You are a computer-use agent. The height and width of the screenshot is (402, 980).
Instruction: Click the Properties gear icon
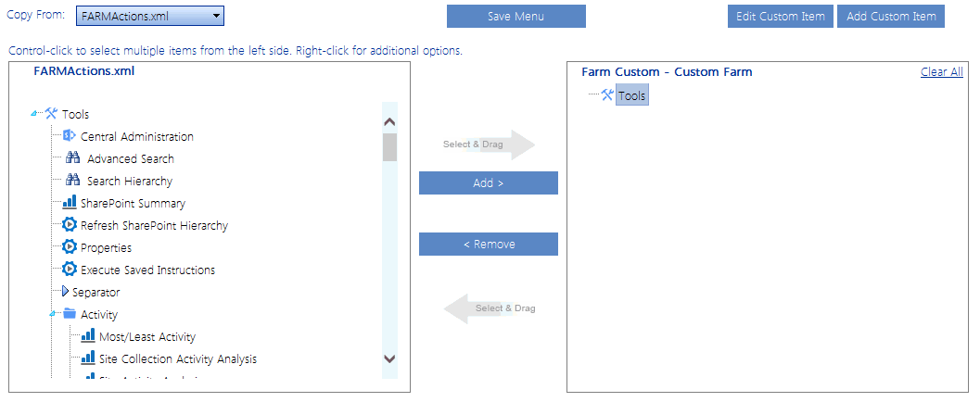69,247
